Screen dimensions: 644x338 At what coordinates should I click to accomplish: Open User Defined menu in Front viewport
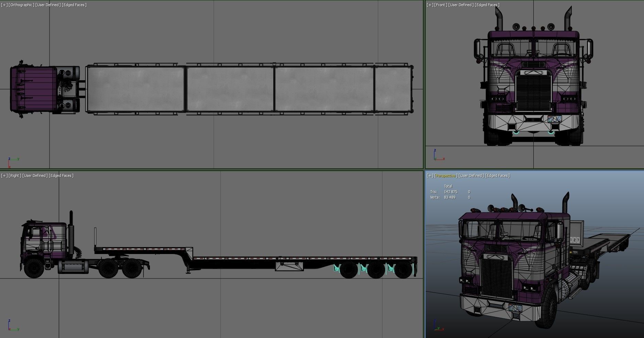(461, 5)
